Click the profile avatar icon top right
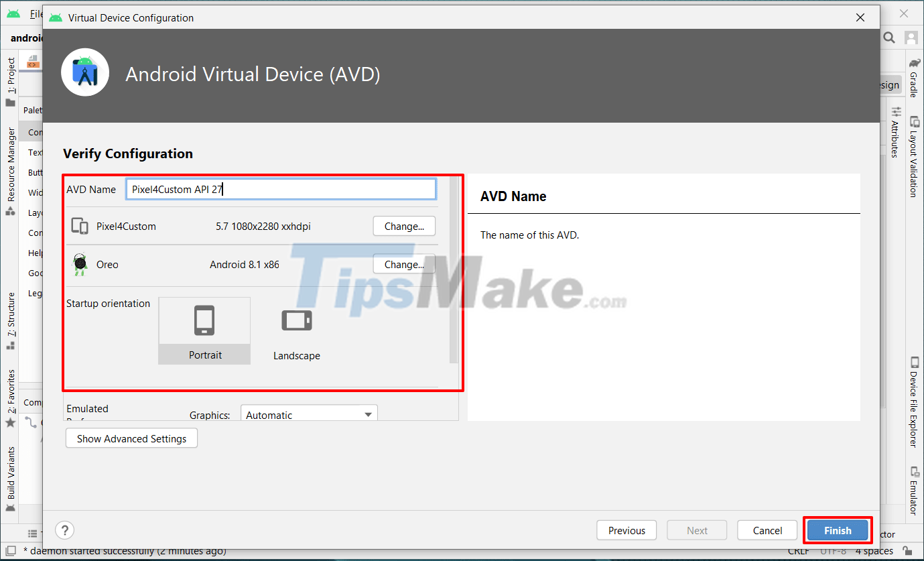 click(911, 38)
